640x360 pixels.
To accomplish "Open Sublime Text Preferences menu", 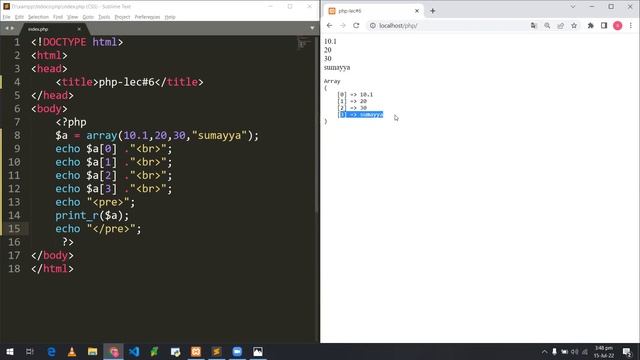I will pos(147,17).
